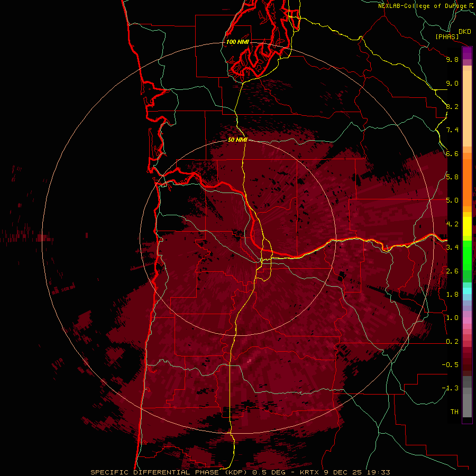Viewport: 476px width, 476px height.
Task: Click the 2.6 scale label
Action: click(452, 271)
